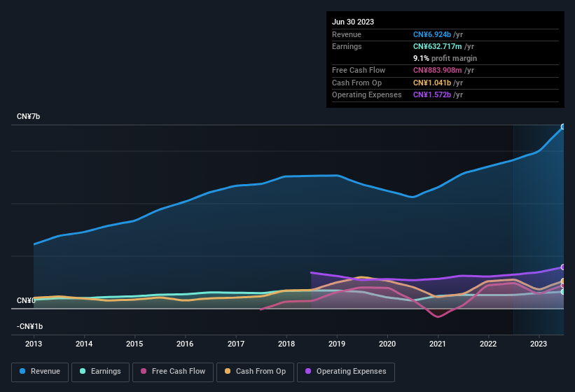Select the 2019 label on the time axis
This screenshot has height=392, width=575.
pyautogui.click(x=337, y=344)
